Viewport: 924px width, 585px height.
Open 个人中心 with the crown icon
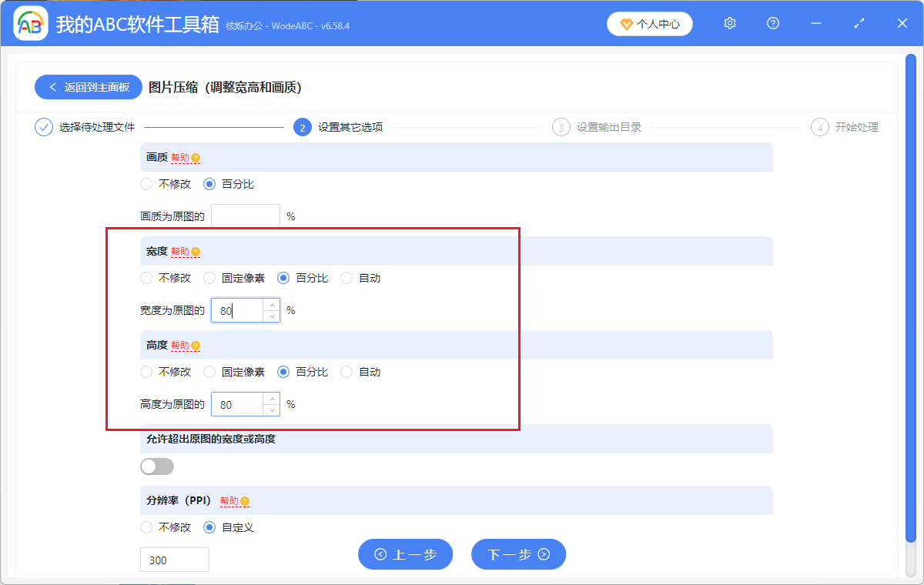(649, 23)
